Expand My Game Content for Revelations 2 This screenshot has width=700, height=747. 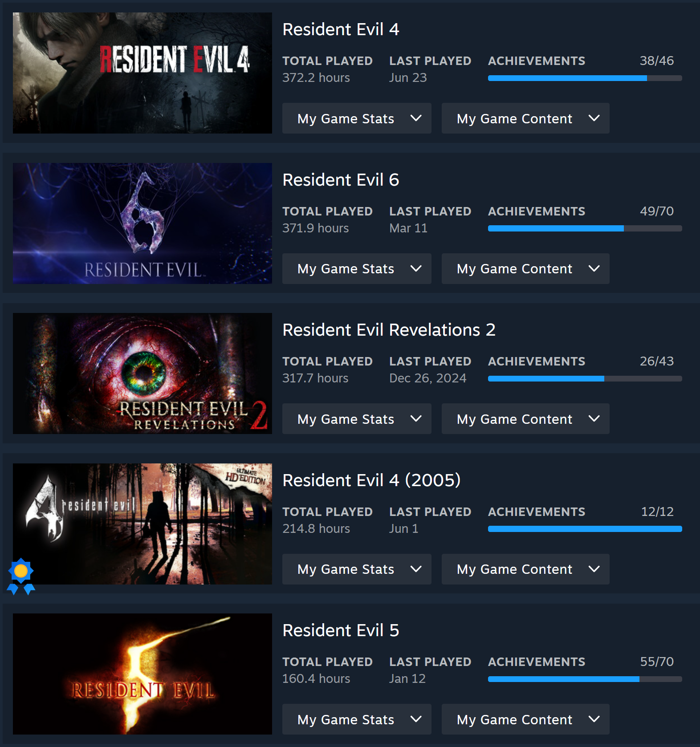(x=525, y=419)
